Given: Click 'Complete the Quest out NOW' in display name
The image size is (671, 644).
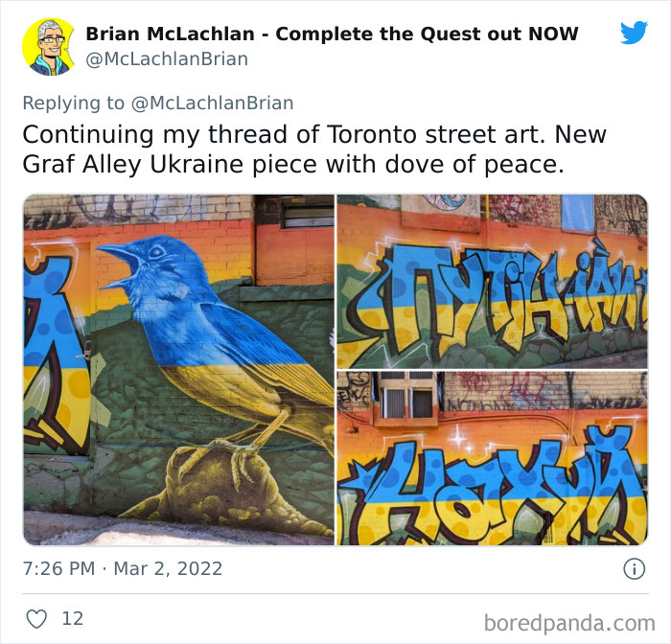Looking at the screenshot, I should (427, 34).
